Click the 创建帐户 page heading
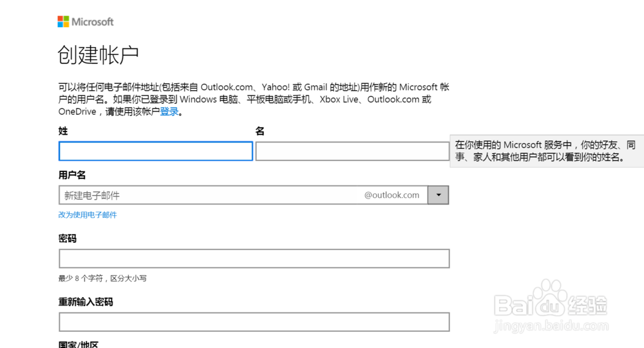 (x=98, y=55)
